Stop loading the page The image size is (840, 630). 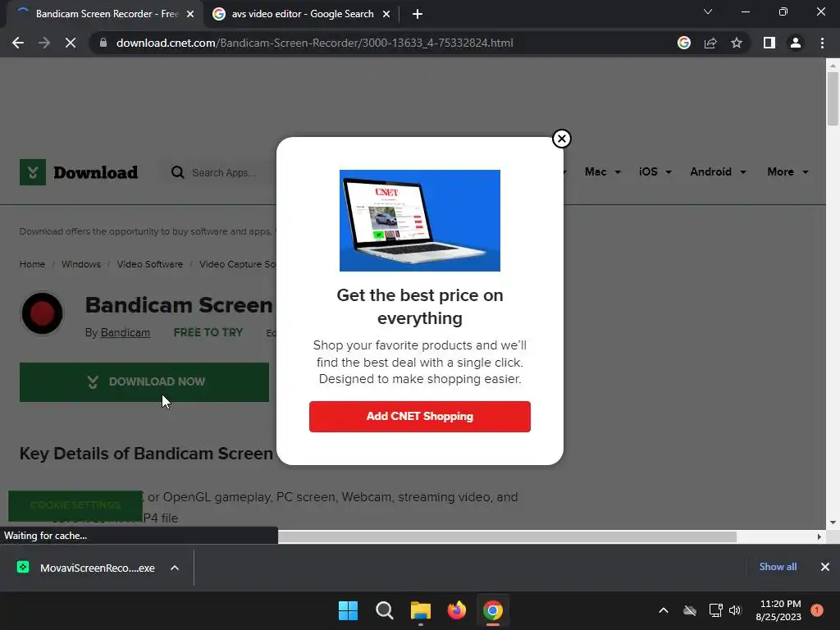pos(71,43)
